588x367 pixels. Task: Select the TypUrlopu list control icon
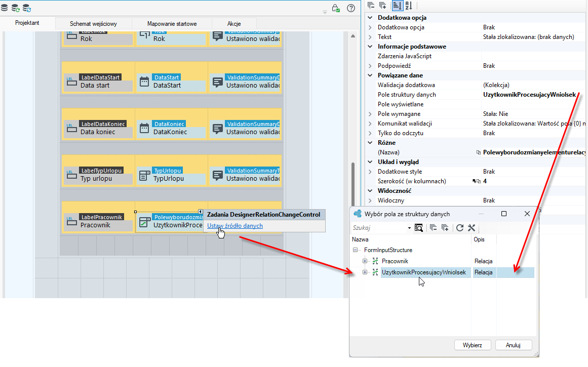144,175
